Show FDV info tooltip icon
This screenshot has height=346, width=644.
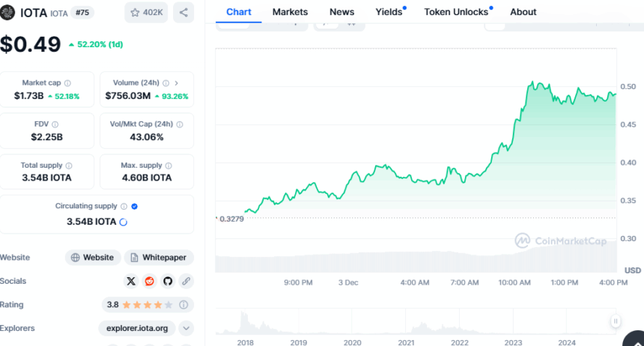tap(55, 124)
